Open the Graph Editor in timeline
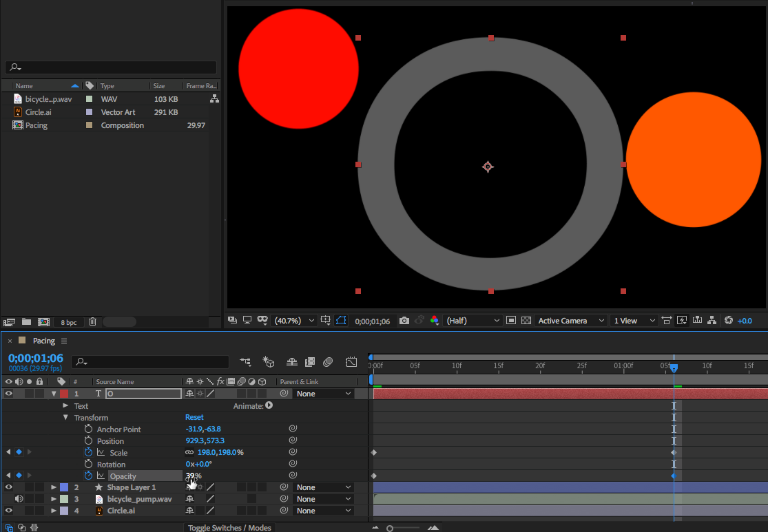 click(351, 362)
